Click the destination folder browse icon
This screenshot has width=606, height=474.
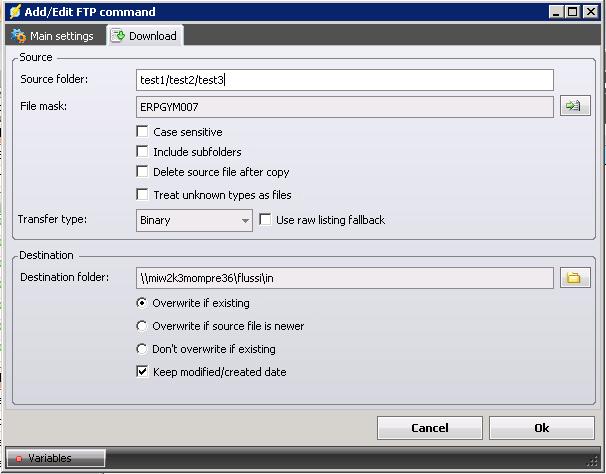(574, 278)
